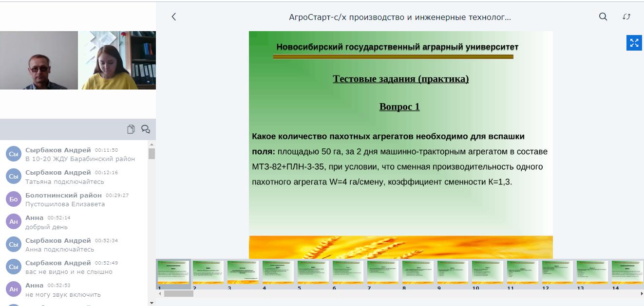644x306 pixels.
Task: Click the man's webcam video tile
Action: 39,60
